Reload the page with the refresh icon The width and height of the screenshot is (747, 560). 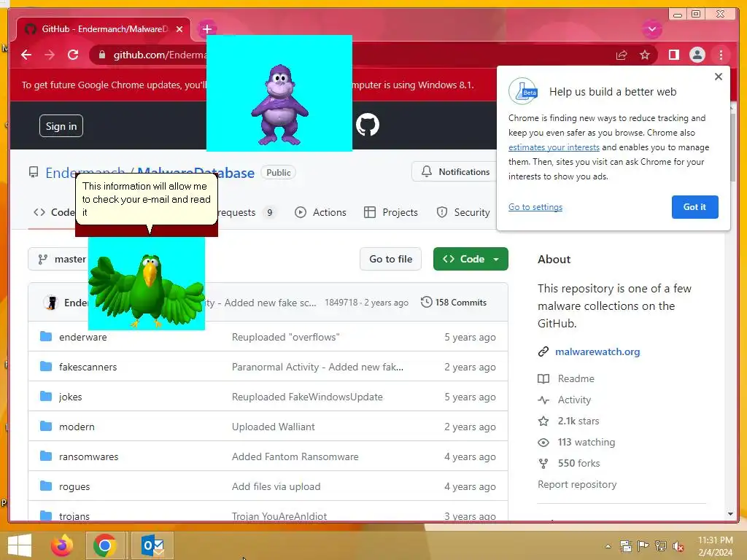click(73, 55)
